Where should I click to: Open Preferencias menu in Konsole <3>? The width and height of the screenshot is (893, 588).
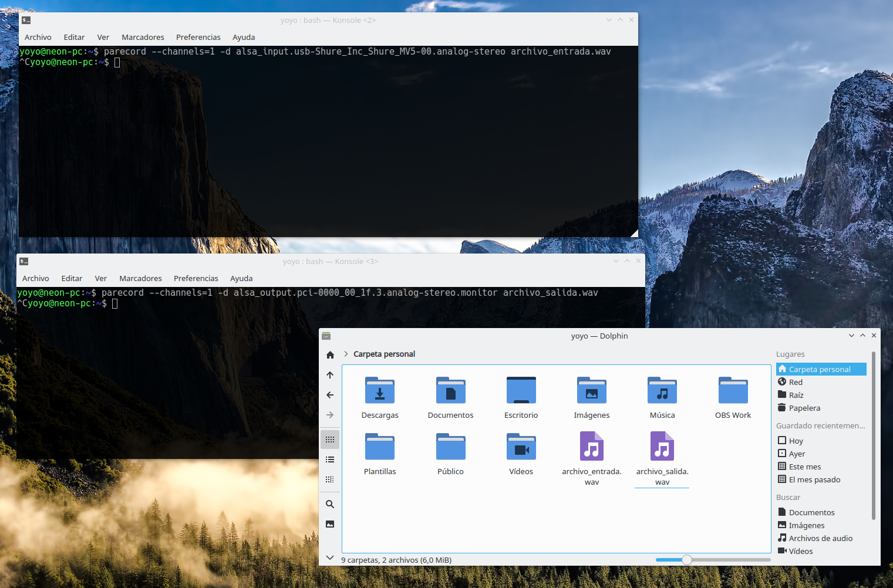[x=196, y=278]
